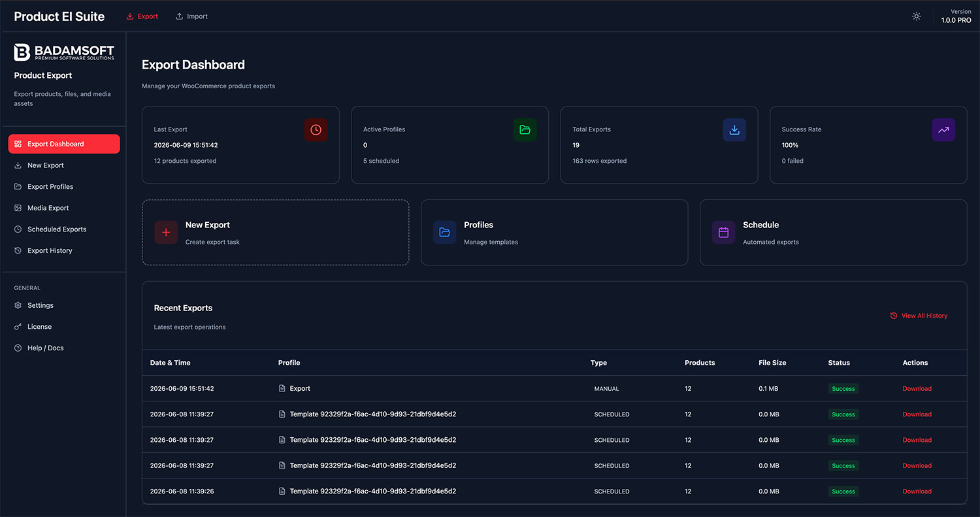The height and width of the screenshot is (517, 980).
Task: Click the 2026-06-08 11:39:26 date cell
Action: coord(182,492)
